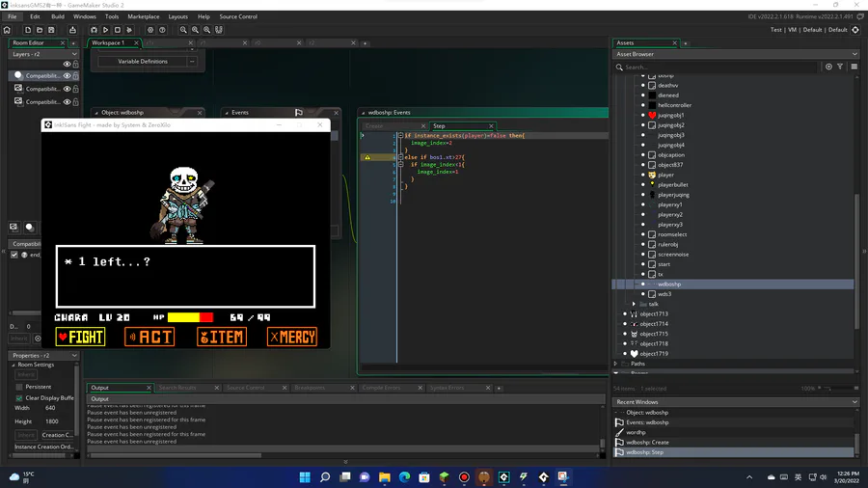Uncheck the end_ instance checkbox

click(x=14, y=255)
